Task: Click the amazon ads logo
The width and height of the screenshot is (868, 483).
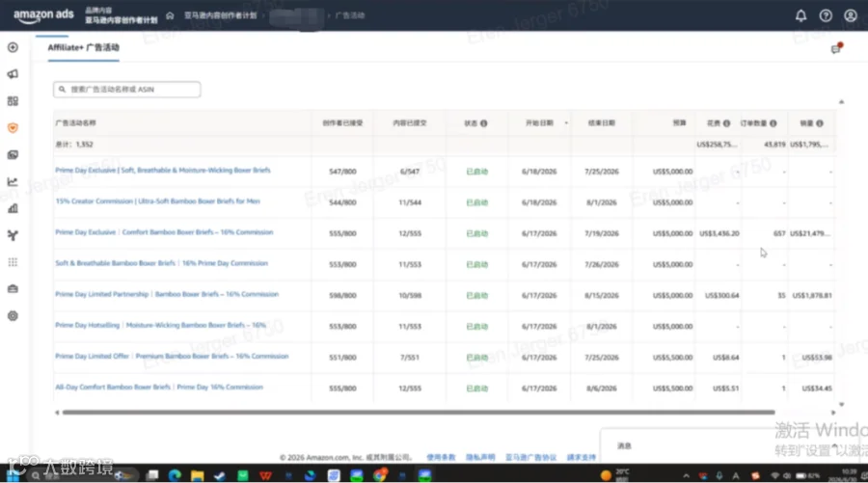Action: (43, 15)
